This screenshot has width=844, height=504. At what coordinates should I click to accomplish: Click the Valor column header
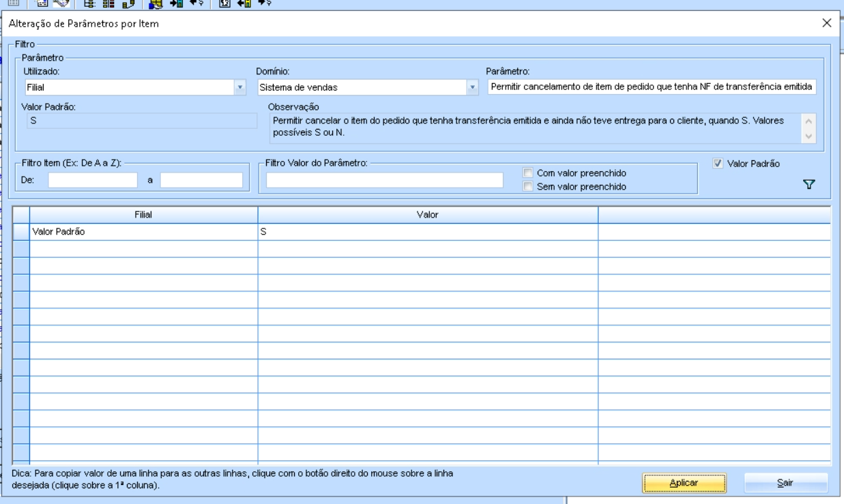427,215
